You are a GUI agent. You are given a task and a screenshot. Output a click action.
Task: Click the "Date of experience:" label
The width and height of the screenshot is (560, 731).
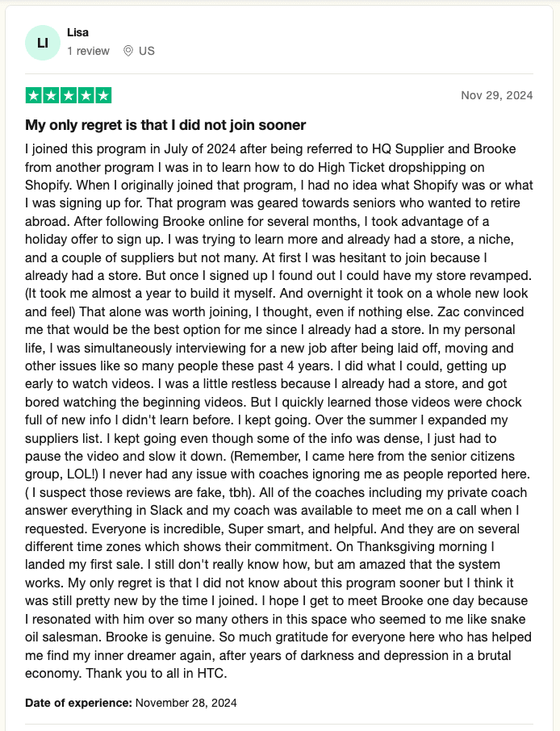[x=78, y=702]
